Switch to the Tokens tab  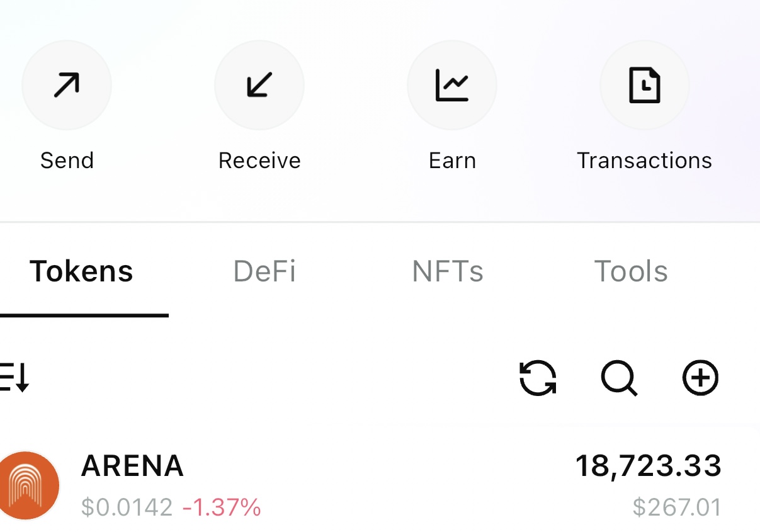tap(81, 272)
